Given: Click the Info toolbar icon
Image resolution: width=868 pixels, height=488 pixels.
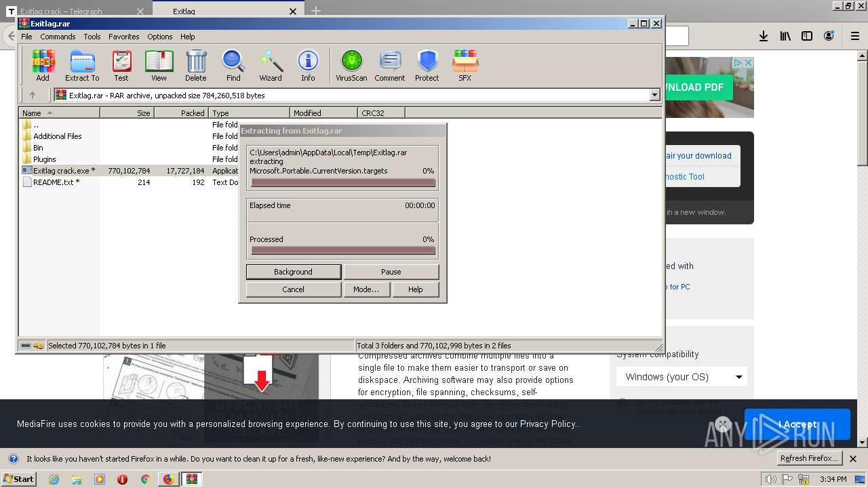Looking at the screenshot, I should [x=308, y=66].
